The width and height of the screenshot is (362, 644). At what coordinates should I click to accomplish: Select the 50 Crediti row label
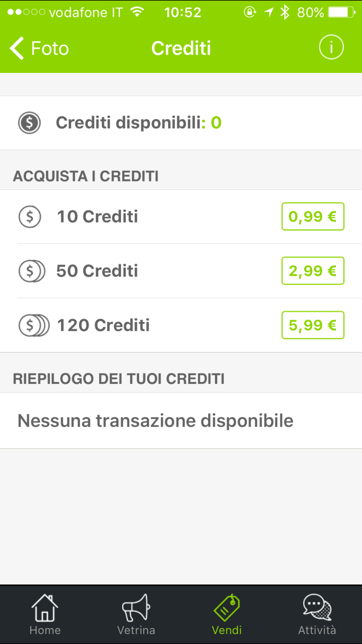[97, 271]
